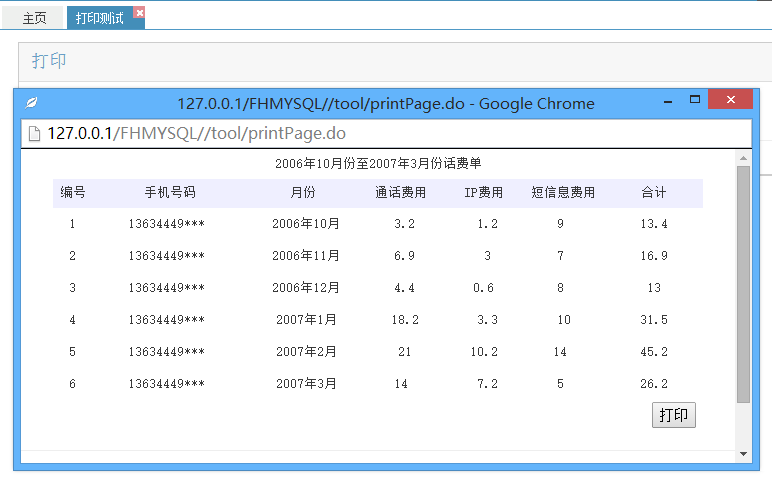This screenshot has width=772, height=492.
Task: Click the 月份 column header
Action: tap(302, 192)
